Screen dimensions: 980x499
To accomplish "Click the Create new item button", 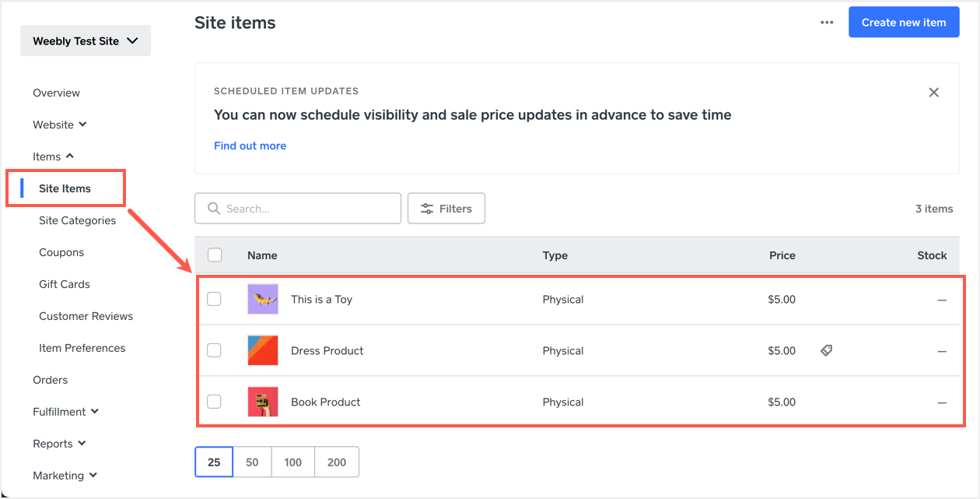I will pos(904,23).
